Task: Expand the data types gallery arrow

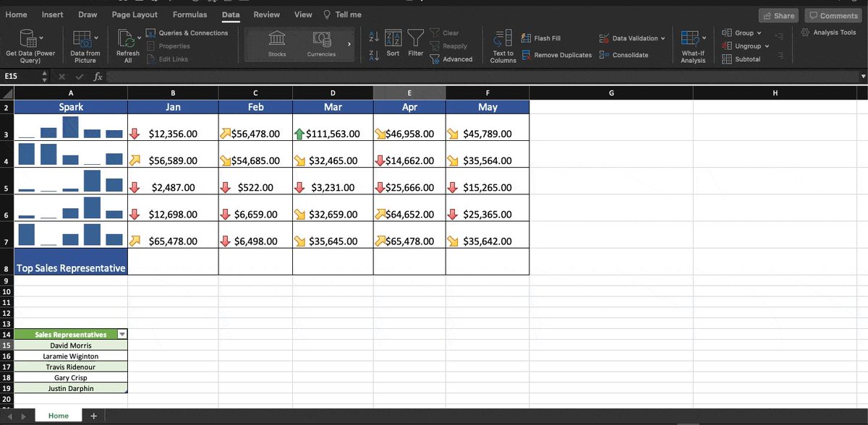Action: [350, 44]
